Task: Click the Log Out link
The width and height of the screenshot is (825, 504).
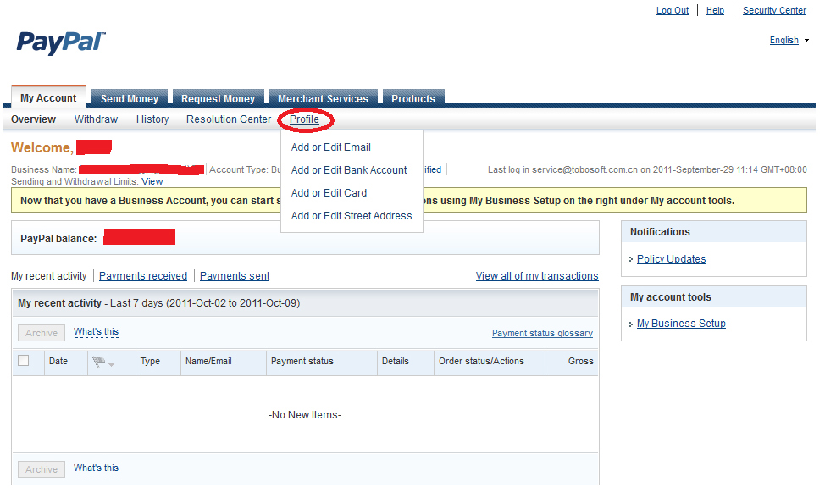Action: 673,10
